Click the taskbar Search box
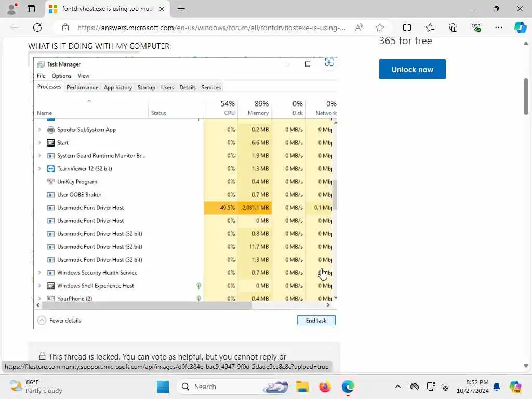532x399 pixels. tap(233, 387)
